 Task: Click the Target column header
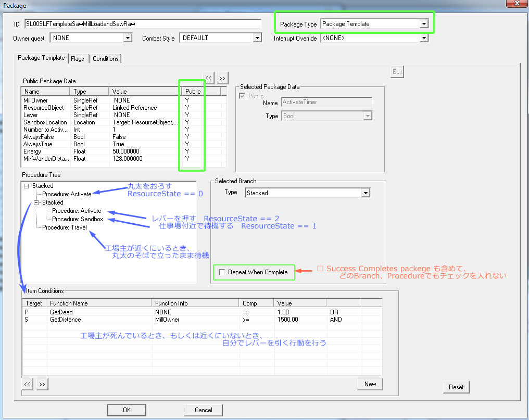(x=34, y=303)
